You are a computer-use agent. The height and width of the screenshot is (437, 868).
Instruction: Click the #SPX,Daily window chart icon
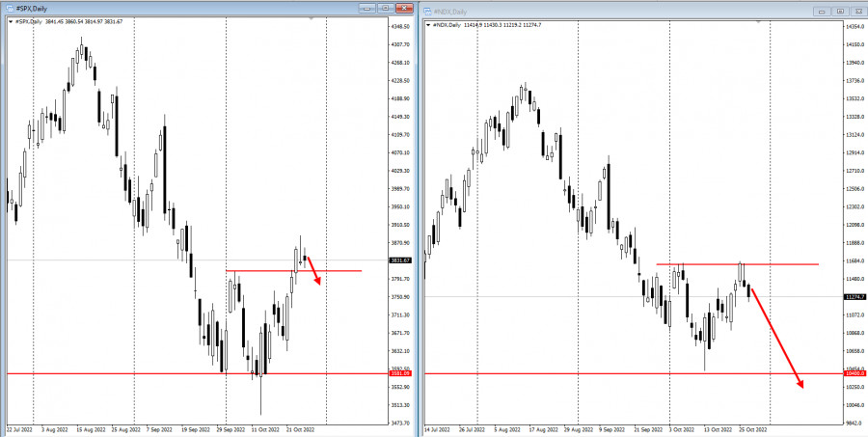[x=10, y=9]
